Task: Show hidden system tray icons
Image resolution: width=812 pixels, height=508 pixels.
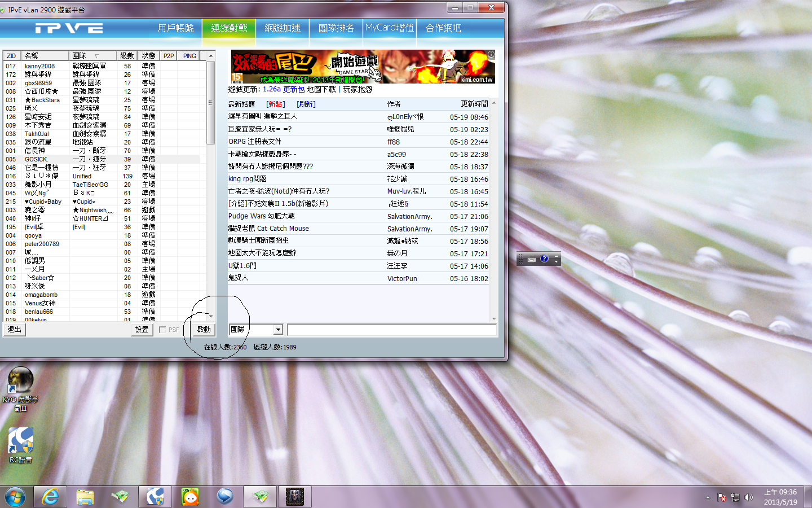Action: coord(708,497)
